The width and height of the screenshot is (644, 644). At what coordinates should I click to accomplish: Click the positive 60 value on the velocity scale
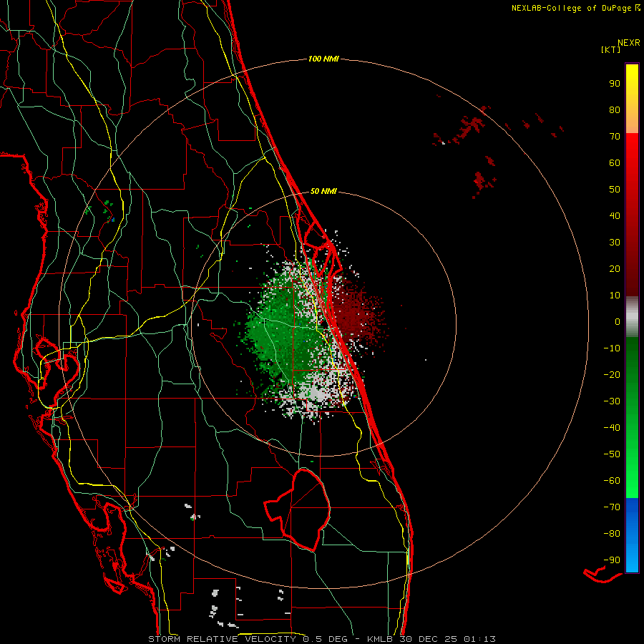(x=615, y=163)
